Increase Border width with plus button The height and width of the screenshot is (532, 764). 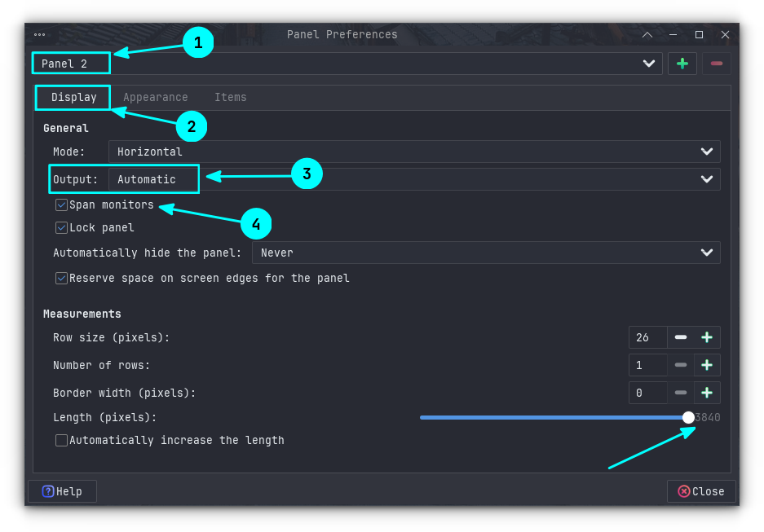pyautogui.click(x=707, y=393)
